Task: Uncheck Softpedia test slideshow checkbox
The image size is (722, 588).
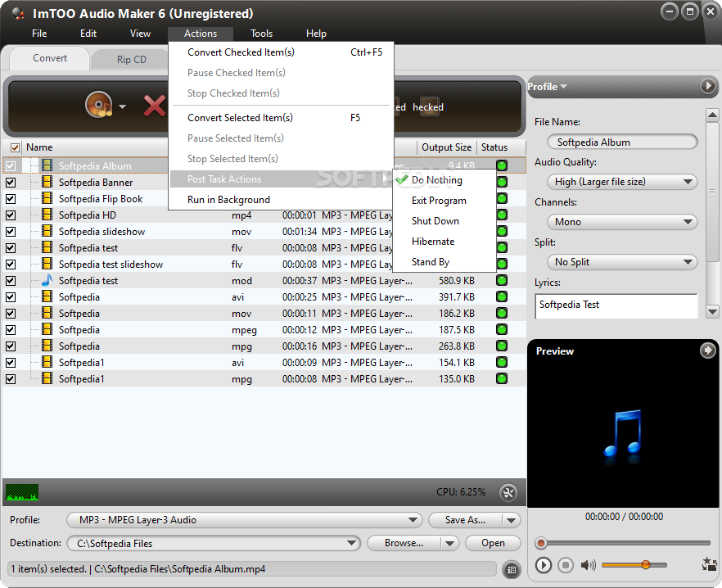Action: click(11, 265)
